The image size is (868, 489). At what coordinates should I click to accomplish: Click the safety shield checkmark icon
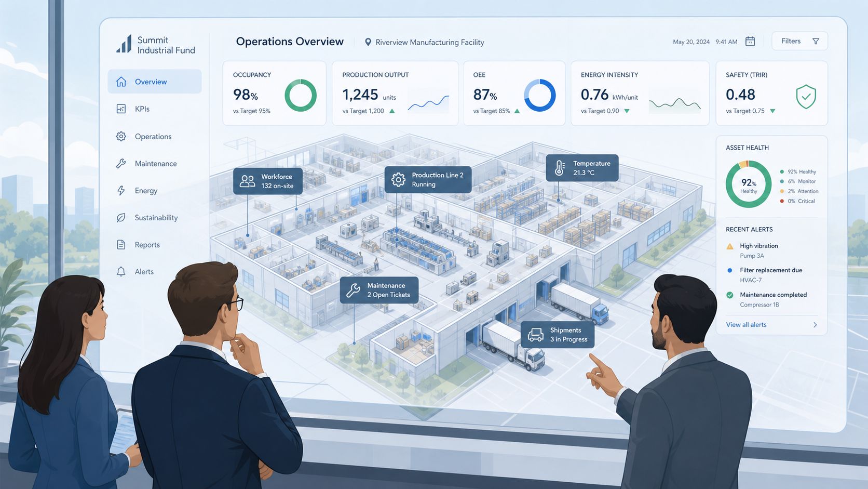806,97
